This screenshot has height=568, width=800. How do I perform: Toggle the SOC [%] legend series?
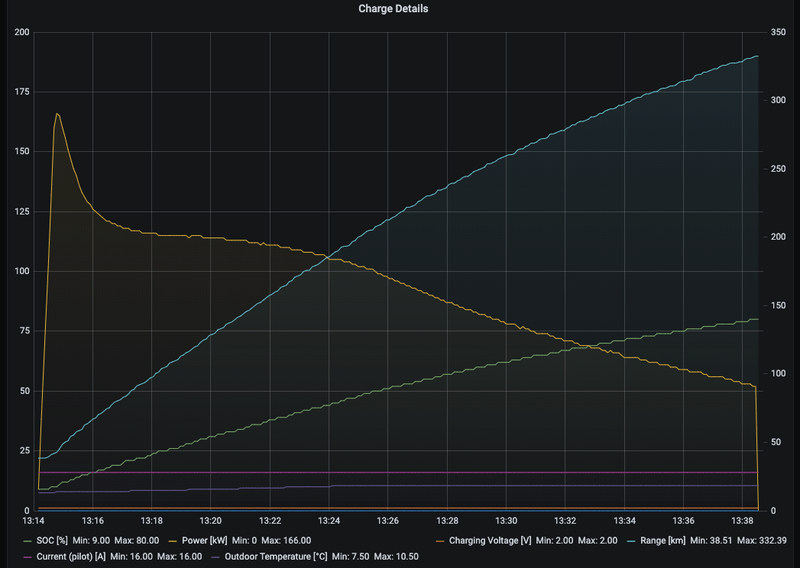coord(52,540)
